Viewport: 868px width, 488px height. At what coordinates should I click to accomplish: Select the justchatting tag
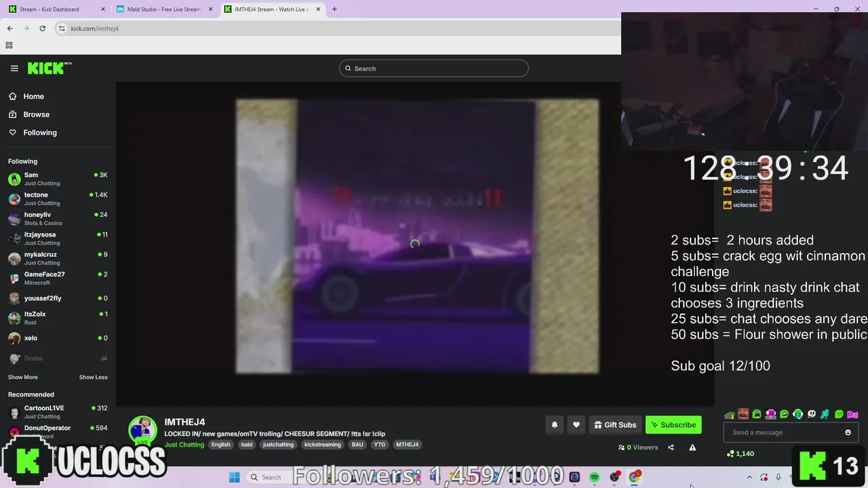[278, 445]
